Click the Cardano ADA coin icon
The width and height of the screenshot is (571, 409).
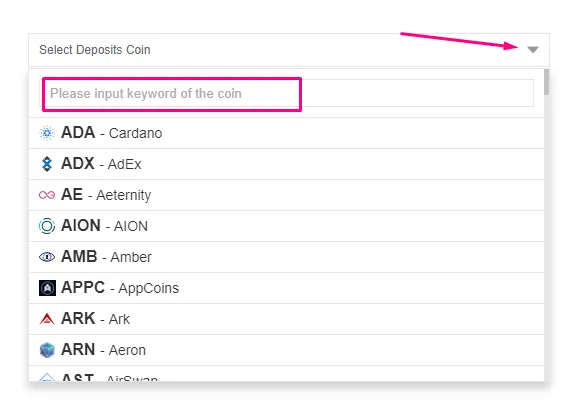[x=47, y=133]
